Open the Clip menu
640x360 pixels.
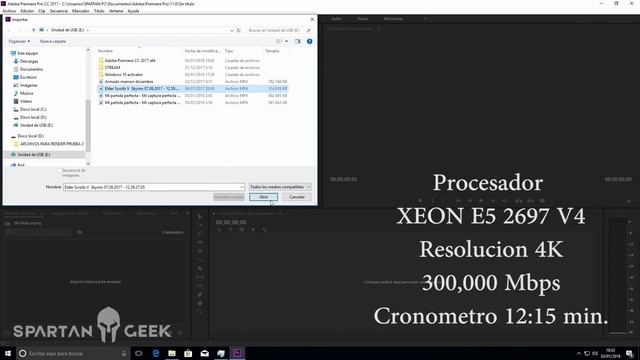(42, 11)
